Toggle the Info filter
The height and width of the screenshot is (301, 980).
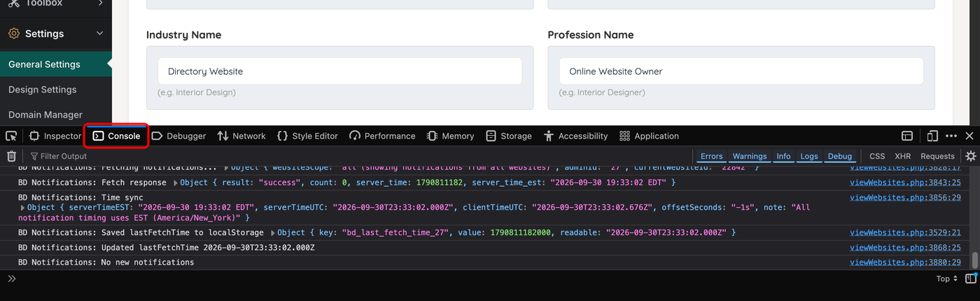[x=783, y=156]
